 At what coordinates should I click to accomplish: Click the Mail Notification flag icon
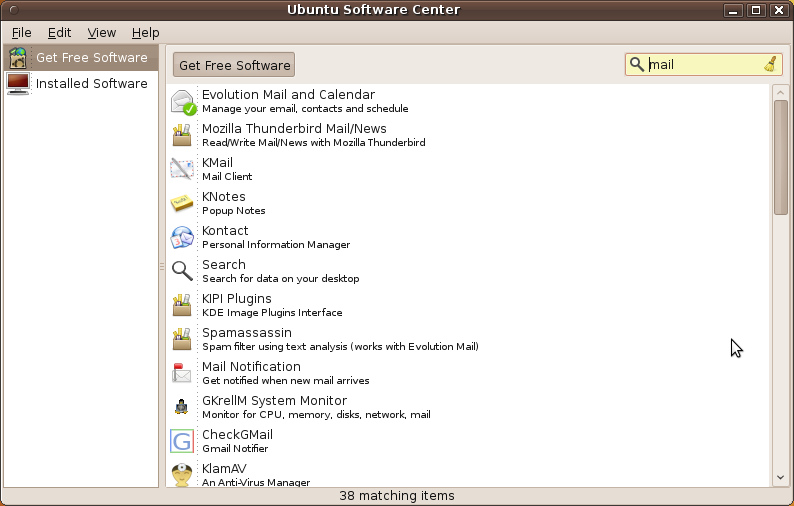[x=181, y=373]
